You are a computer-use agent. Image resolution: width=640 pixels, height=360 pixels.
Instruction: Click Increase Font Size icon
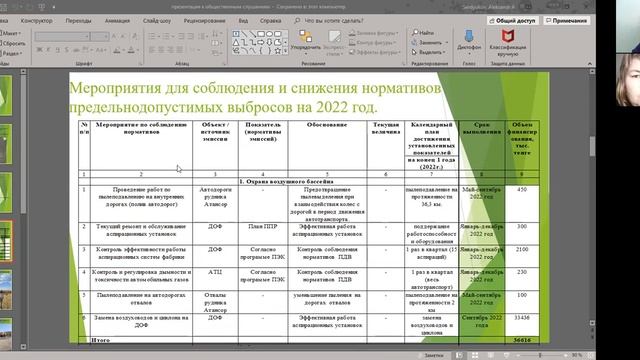pyautogui.click(x=114, y=37)
